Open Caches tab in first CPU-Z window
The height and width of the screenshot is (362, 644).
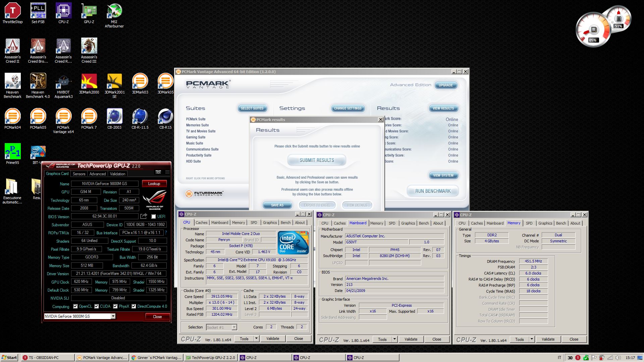(201, 223)
